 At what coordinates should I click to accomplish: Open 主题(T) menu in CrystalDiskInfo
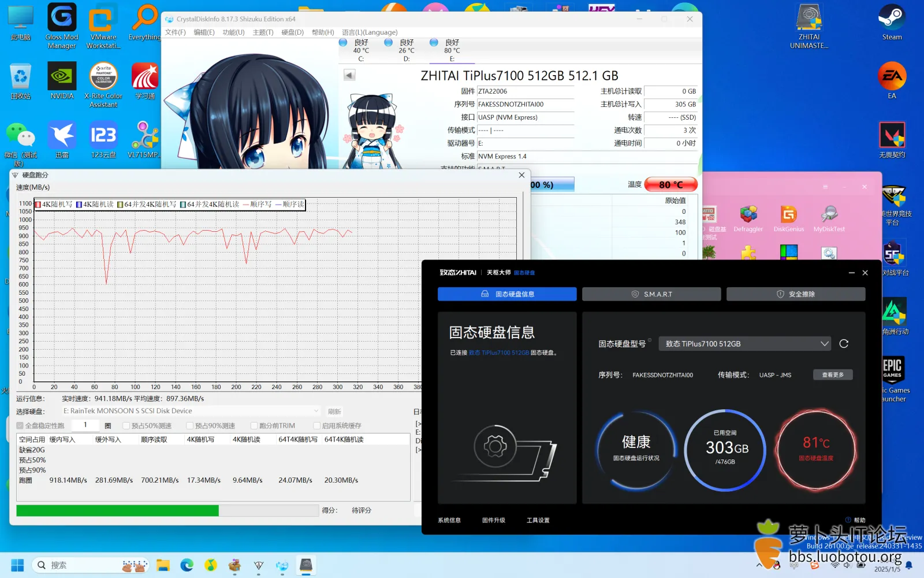click(263, 32)
